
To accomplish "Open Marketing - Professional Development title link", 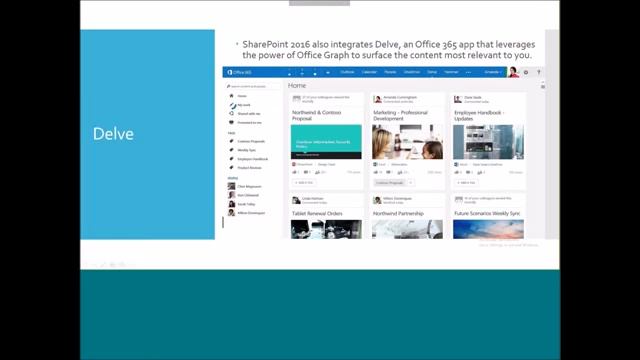I will click(x=400, y=116).
